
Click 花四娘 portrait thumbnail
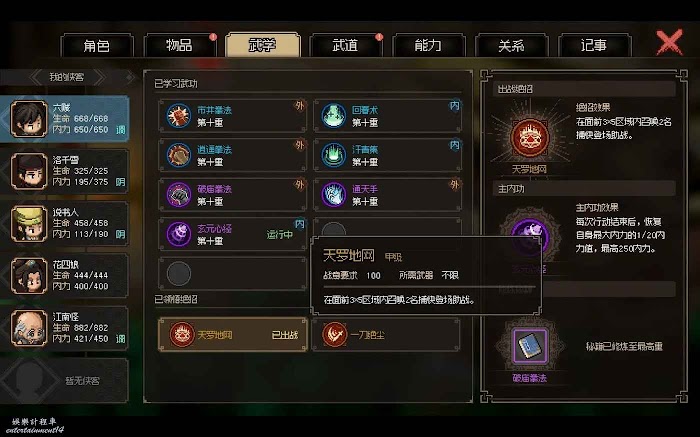click(29, 276)
